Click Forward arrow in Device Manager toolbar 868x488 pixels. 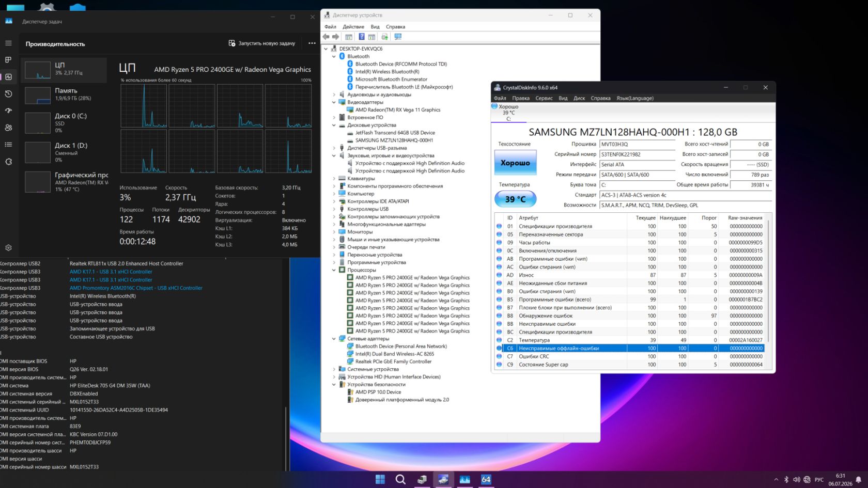click(336, 37)
